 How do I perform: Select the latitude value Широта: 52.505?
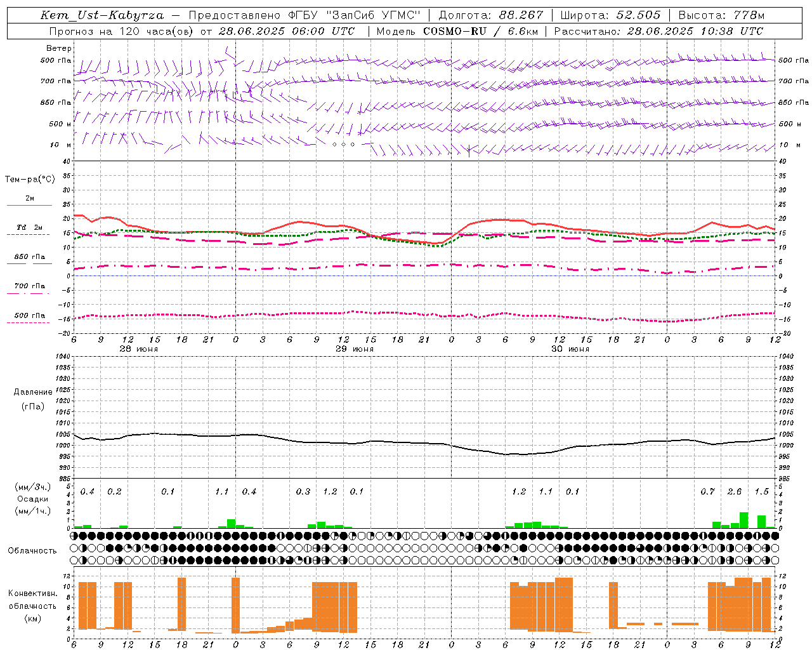(610, 15)
